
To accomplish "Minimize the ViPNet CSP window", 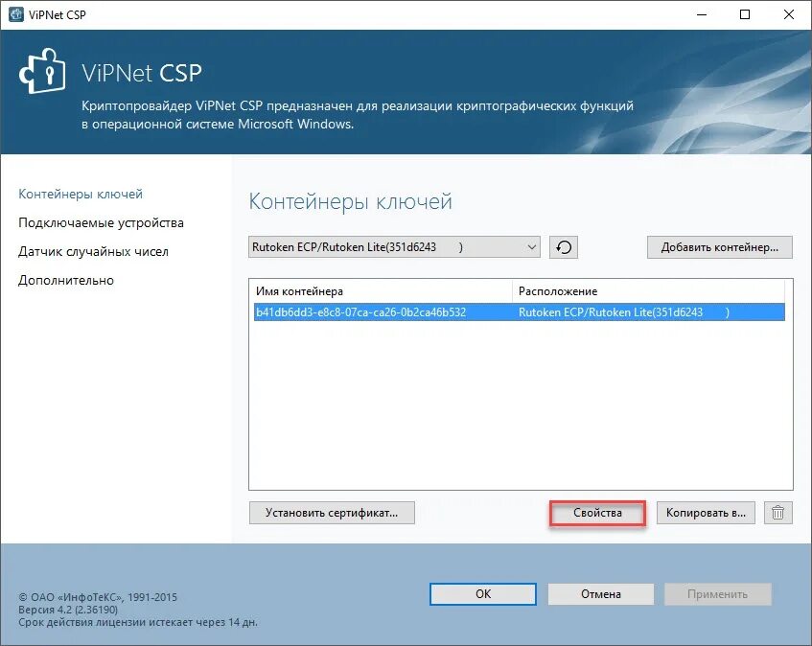I will 702,14.
